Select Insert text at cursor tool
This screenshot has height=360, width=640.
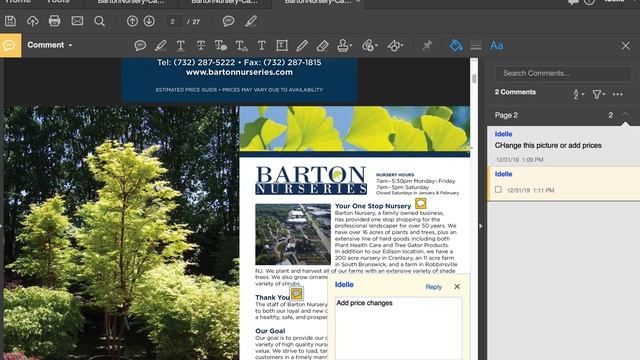(241, 45)
